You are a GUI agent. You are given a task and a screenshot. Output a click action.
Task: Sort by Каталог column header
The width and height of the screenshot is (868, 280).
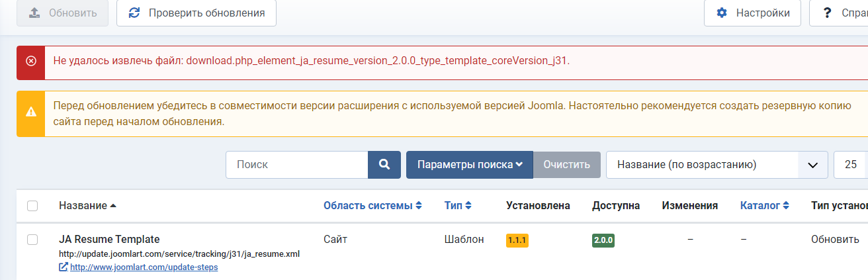tap(765, 206)
